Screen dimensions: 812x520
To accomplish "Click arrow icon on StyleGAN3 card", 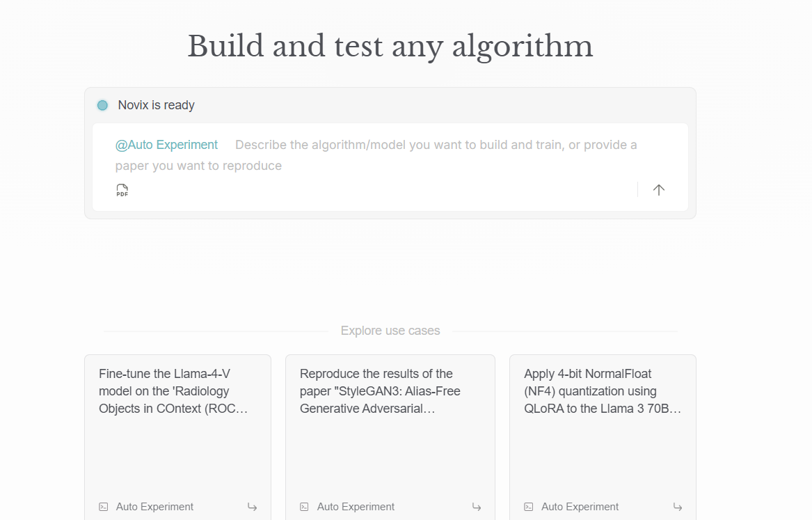I will click(x=476, y=507).
